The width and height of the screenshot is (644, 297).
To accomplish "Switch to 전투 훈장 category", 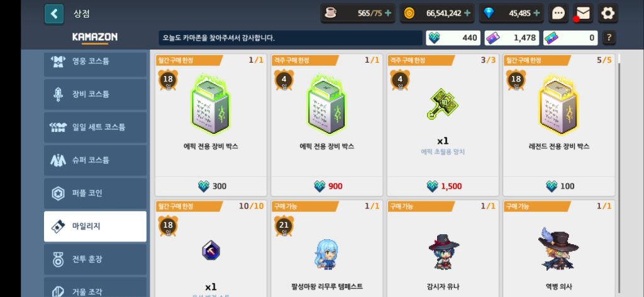I will coord(96,259).
